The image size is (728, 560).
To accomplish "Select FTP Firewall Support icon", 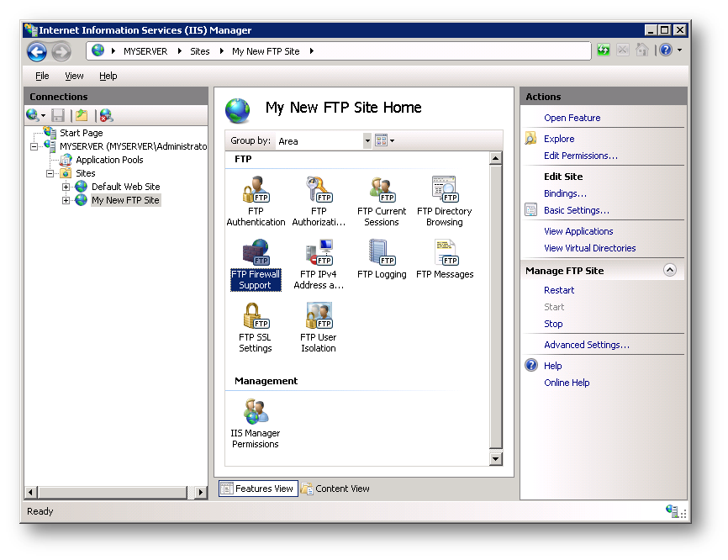I will (256, 264).
